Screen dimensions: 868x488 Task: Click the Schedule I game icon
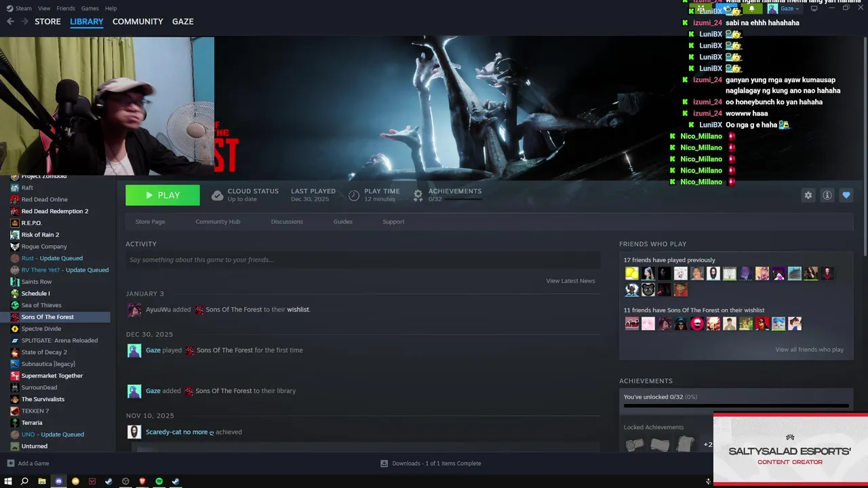15,293
